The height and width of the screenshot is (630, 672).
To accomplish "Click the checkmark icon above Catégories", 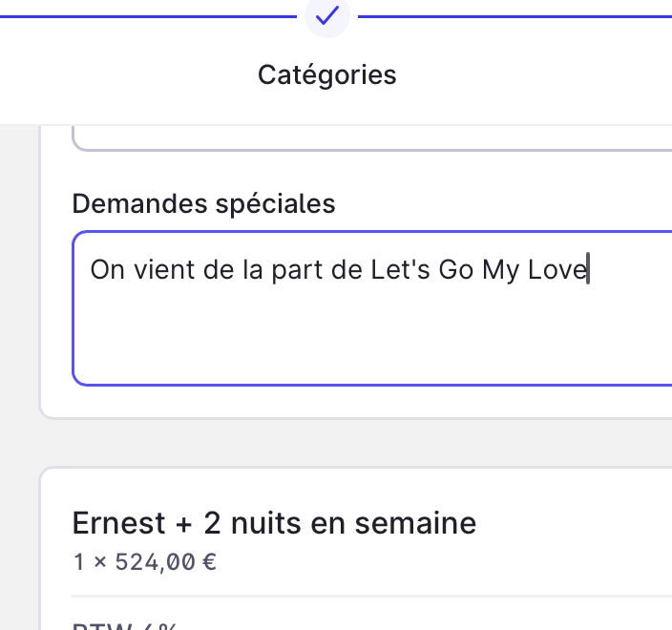I will [327, 15].
